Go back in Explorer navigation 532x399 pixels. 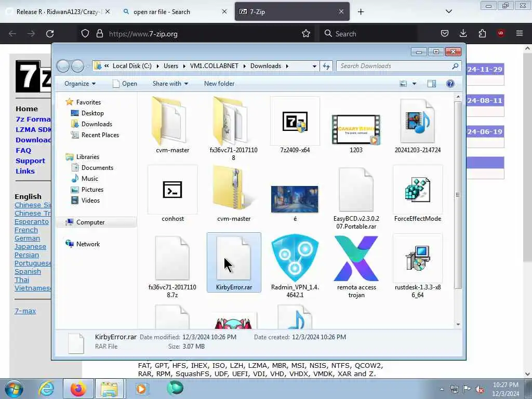[63, 66]
